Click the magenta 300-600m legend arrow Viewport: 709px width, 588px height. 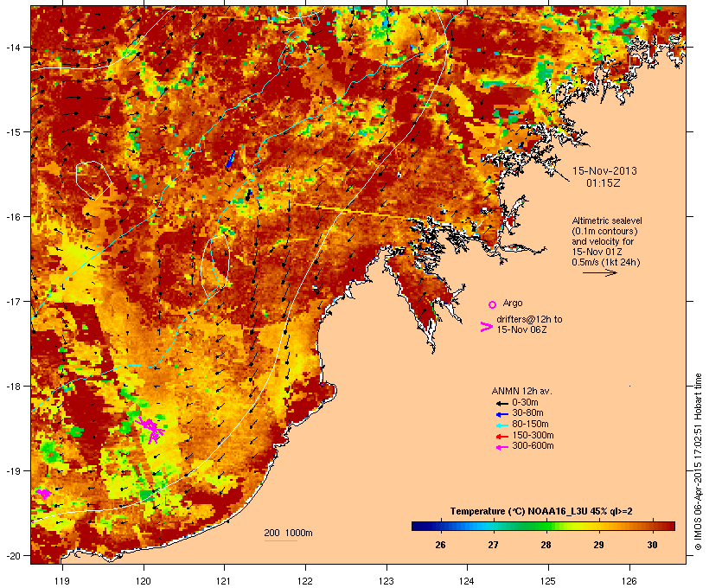501,447
